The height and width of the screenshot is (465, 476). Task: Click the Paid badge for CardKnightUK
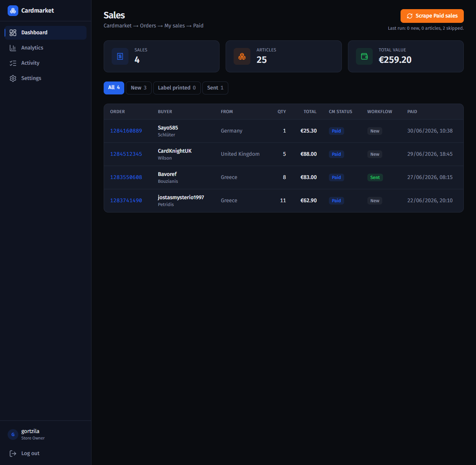tap(337, 154)
